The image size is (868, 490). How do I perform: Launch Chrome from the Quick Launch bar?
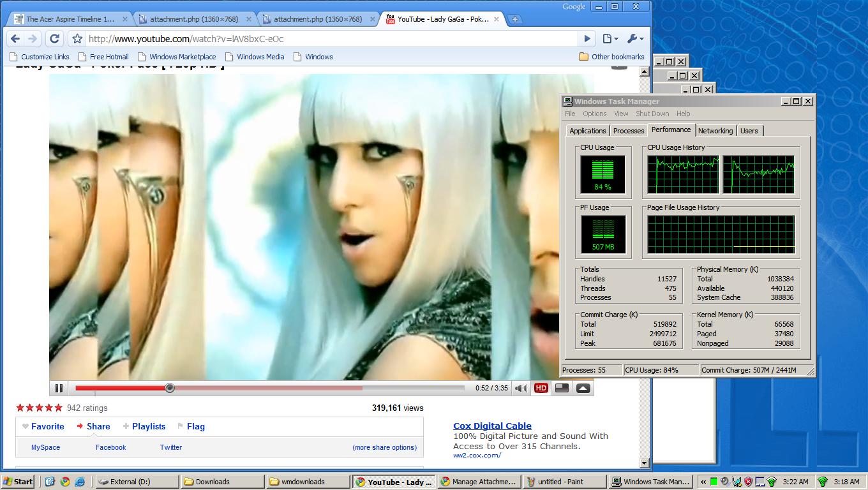65,482
